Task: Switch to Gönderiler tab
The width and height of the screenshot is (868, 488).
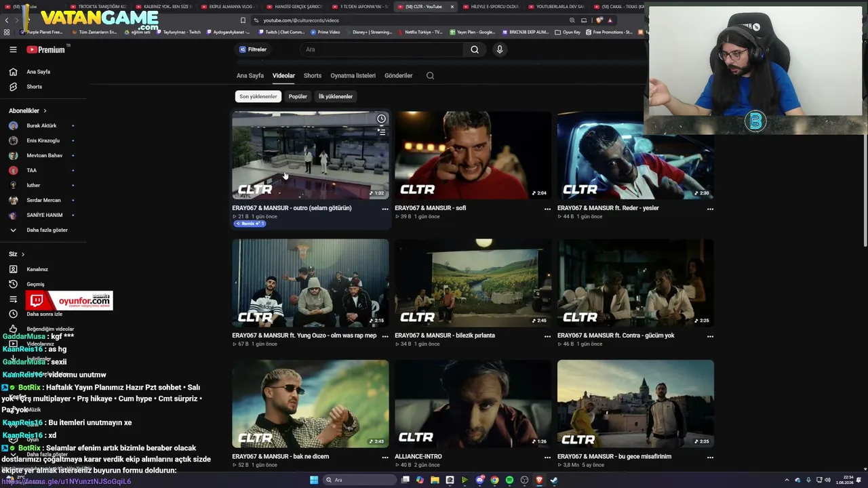Action: (x=398, y=76)
